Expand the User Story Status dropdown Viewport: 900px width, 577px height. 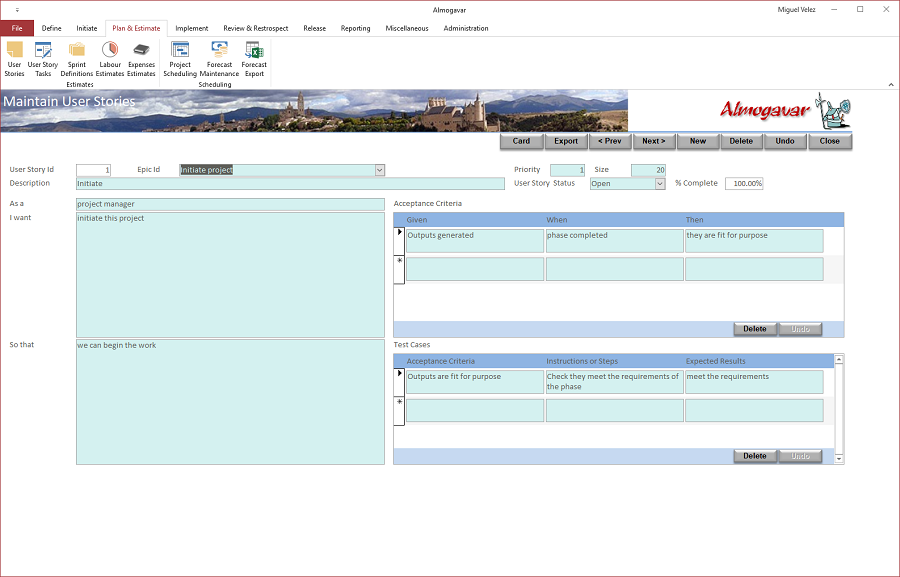pyautogui.click(x=660, y=184)
